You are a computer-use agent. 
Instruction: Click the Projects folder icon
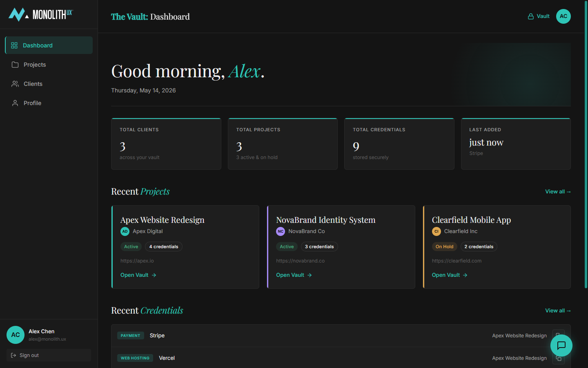15,65
